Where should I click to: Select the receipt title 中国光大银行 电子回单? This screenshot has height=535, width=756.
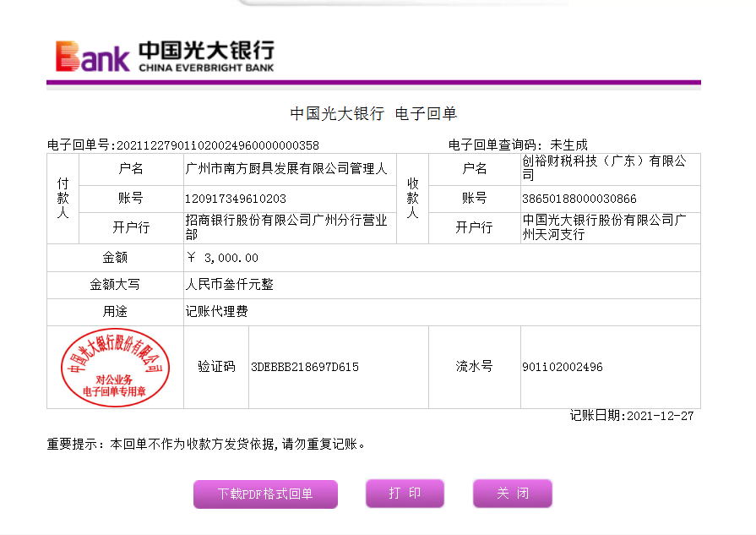pyautogui.click(x=373, y=114)
